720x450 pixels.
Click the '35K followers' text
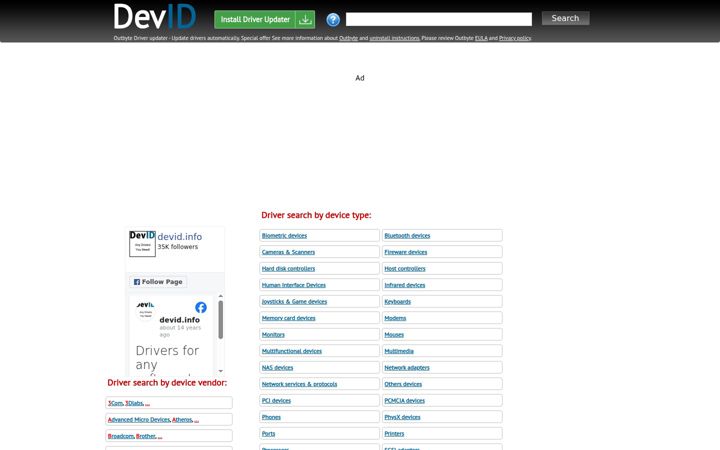(178, 247)
